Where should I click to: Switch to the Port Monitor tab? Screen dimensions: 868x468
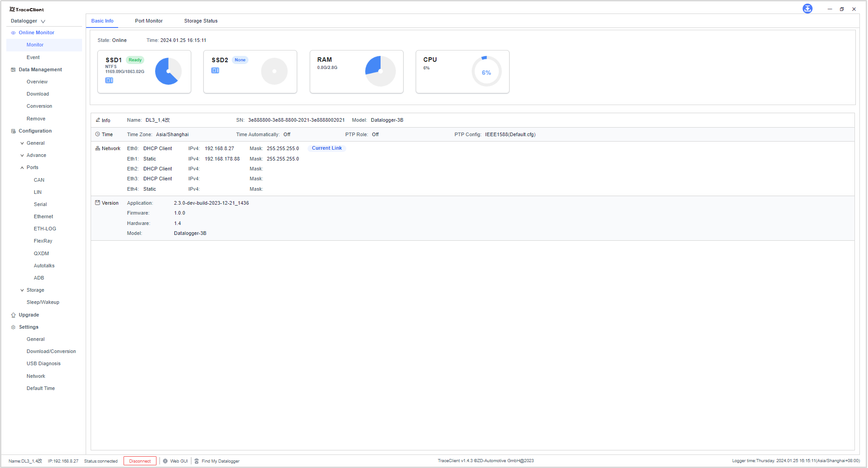(x=149, y=21)
